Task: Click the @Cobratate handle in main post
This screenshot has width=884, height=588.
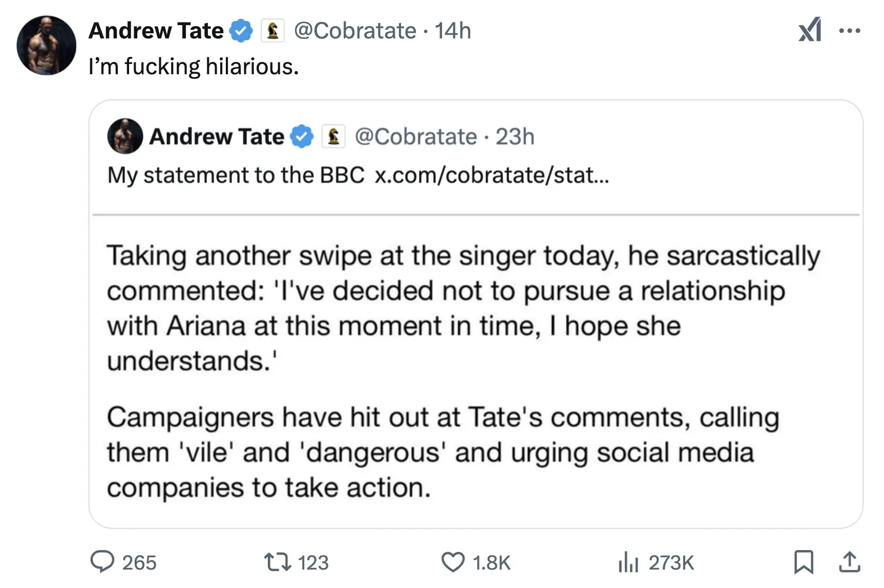Action: click(355, 31)
